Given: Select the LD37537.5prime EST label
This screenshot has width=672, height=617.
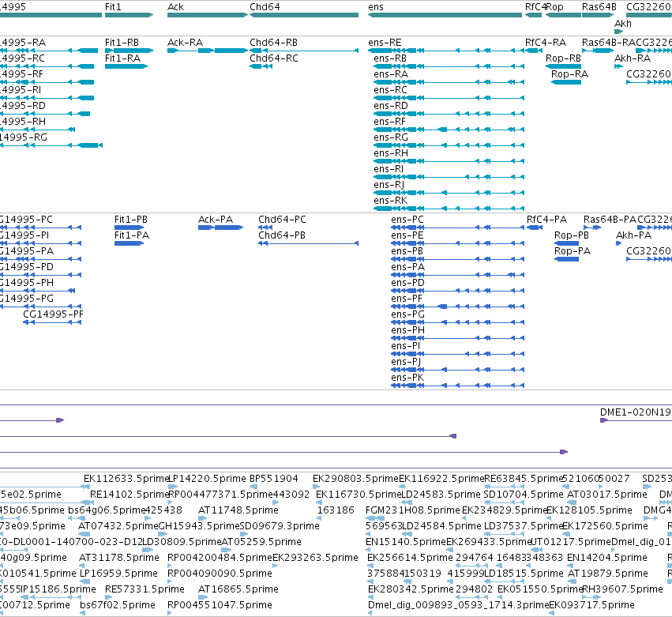Looking at the screenshot, I should 524,526.
